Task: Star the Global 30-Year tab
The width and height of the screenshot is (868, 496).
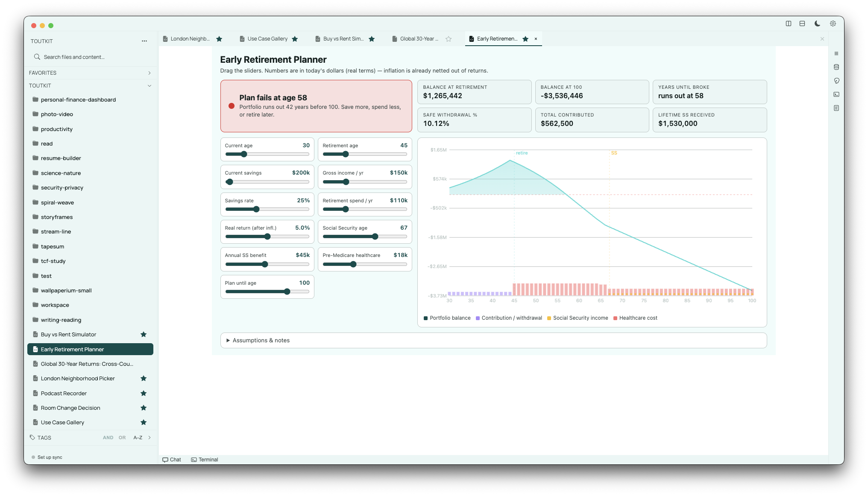Action: (x=449, y=39)
